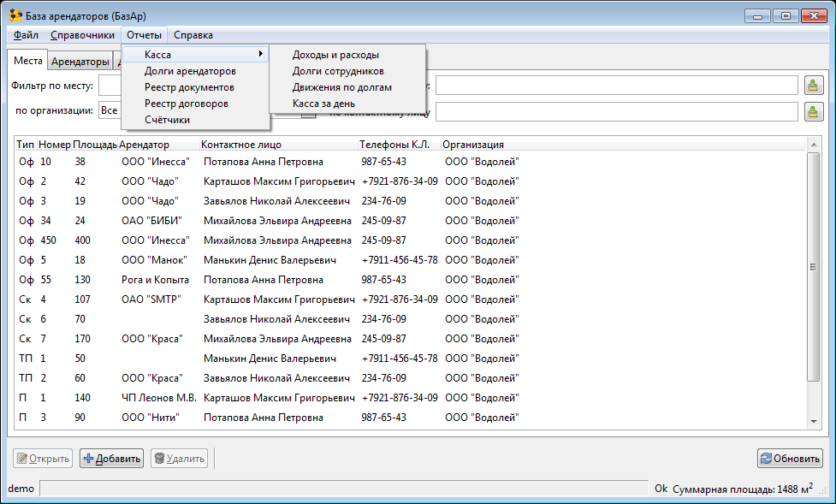Focus the upper right filter text field
Image resolution: width=836 pixels, height=504 pixels.
(616, 86)
